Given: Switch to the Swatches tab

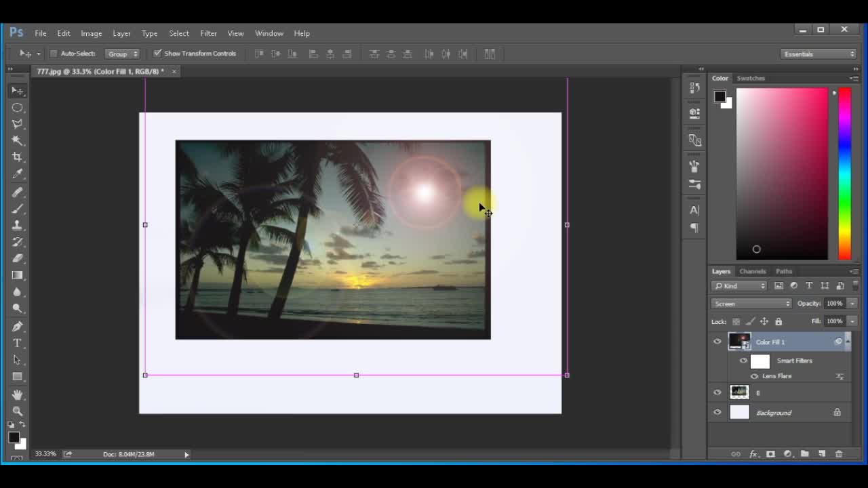Looking at the screenshot, I should click(x=751, y=78).
